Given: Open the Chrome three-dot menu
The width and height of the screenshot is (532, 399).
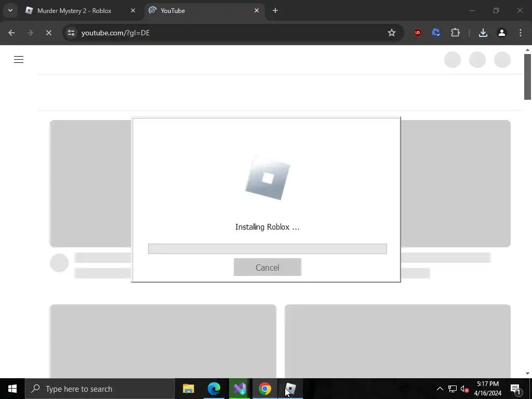Looking at the screenshot, I should tap(521, 33).
